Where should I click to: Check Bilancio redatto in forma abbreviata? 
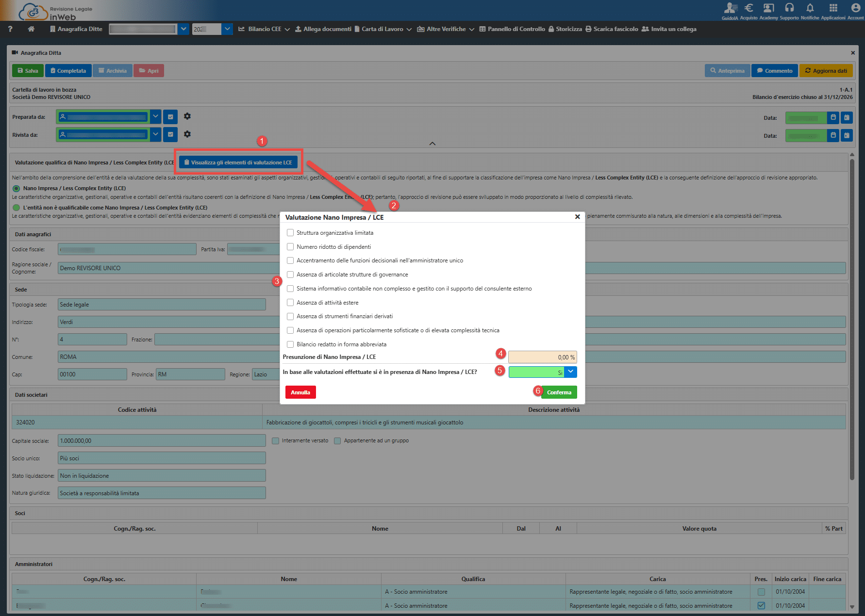pyautogui.click(x=290, y=344)
